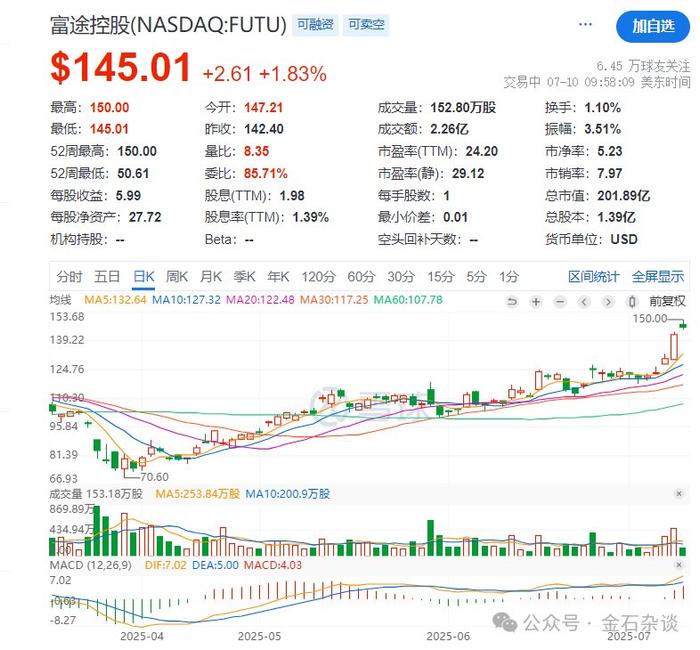Click the MACD (12,26,9) label
The image size is (700, 650).
coord(91,565)
